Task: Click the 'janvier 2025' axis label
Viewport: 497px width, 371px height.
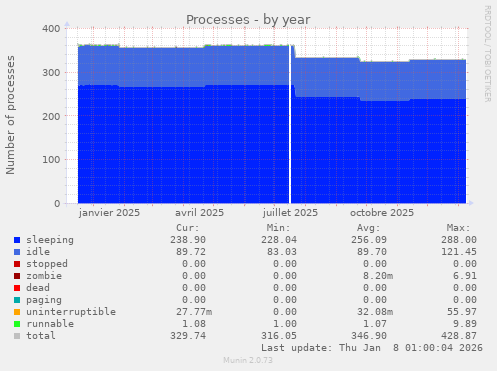Action: (x=109, y=213)
